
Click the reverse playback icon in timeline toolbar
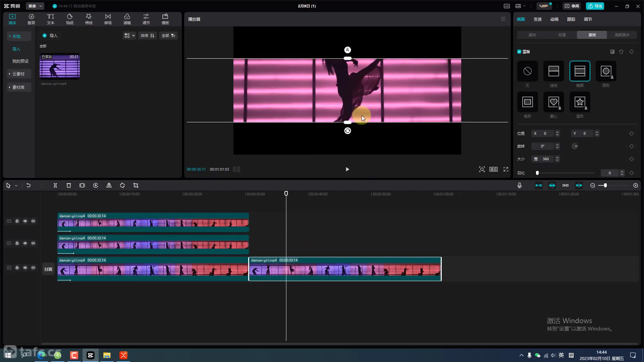coord(96,185)
